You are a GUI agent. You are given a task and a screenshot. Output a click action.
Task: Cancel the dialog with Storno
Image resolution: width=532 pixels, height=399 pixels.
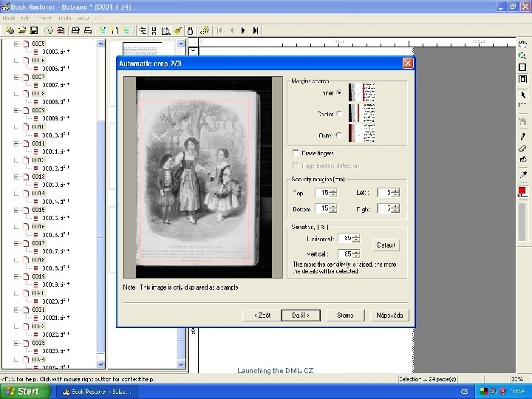345,316
